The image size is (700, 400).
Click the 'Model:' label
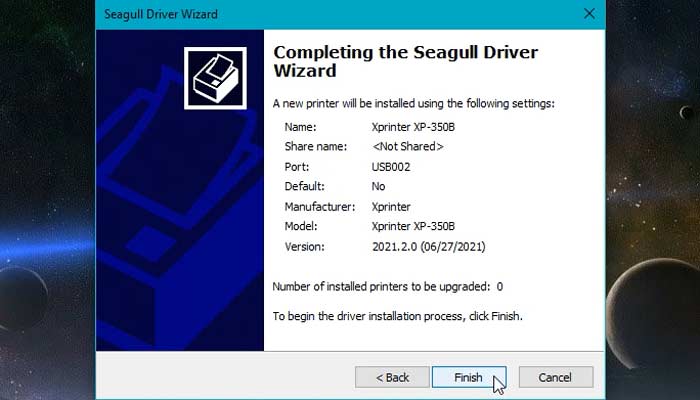point(301,226)
